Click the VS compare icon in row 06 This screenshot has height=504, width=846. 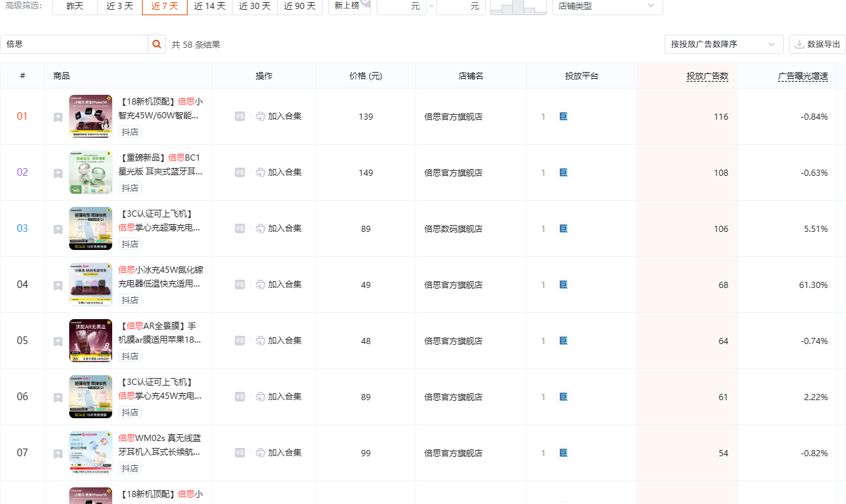pyautogui.click(x=240, y=397)
